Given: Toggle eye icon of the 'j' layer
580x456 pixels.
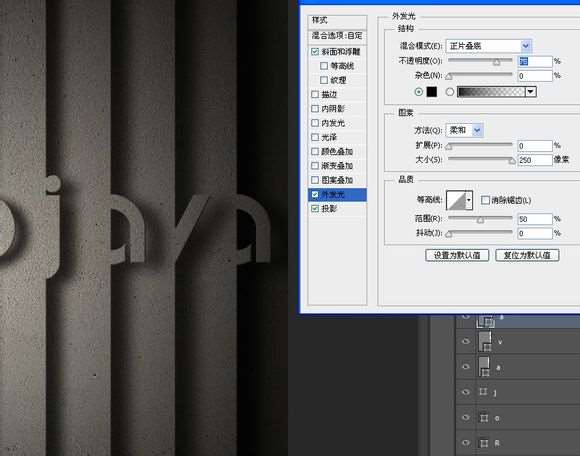Looking at the screenshot, I should [466, 392].
